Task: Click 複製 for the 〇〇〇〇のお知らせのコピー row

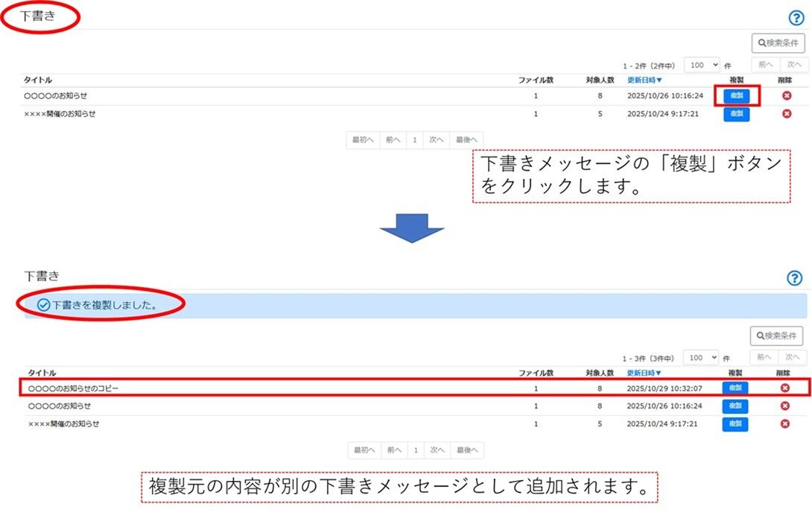Action: click(x=735, y=388)
